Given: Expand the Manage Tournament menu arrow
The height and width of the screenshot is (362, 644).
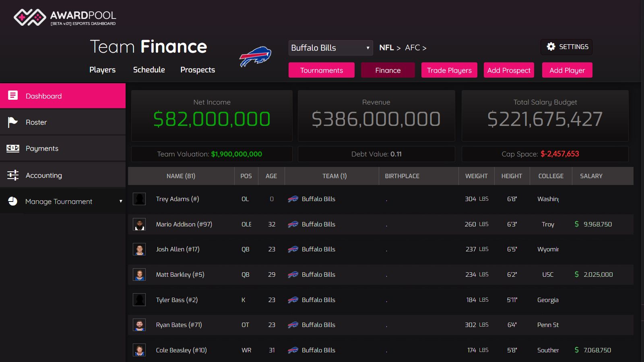Looking at the screenshot, I should click(120, 202).
